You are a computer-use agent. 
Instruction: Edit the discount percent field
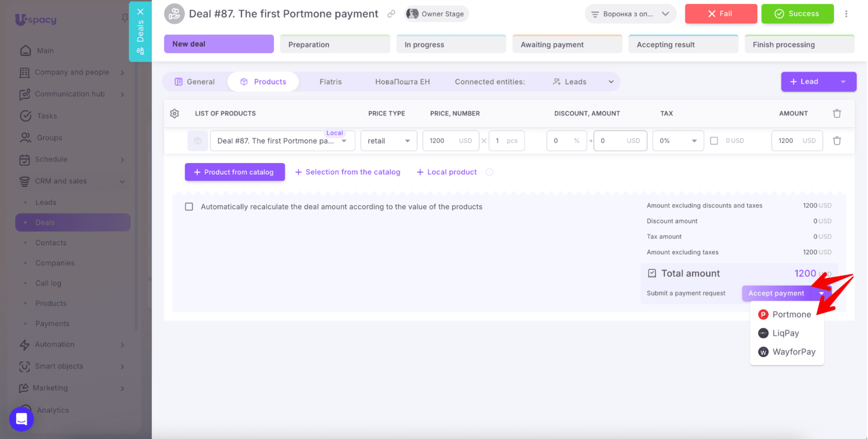tap(566, 141)
